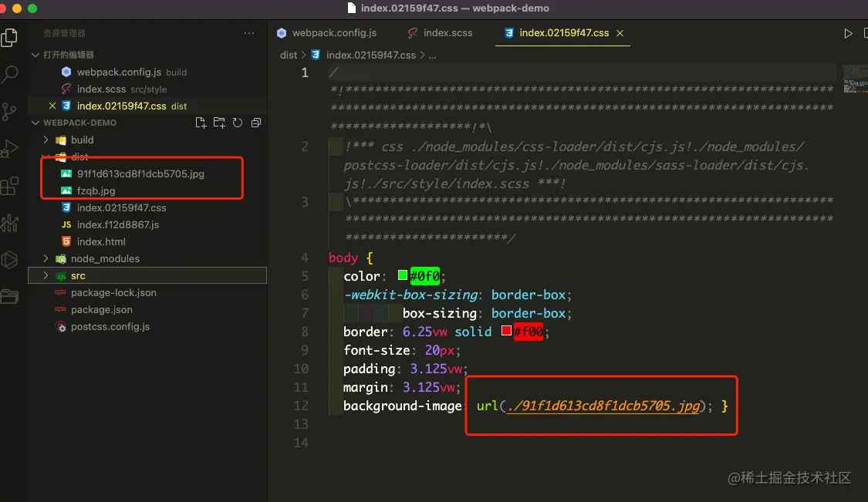Click line number 4 in gutter
Screen dimensions: 868x502
305,258
